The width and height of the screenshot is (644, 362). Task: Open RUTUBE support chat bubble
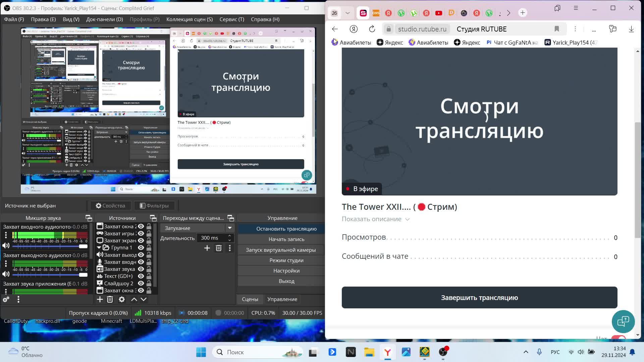(623, 321)
